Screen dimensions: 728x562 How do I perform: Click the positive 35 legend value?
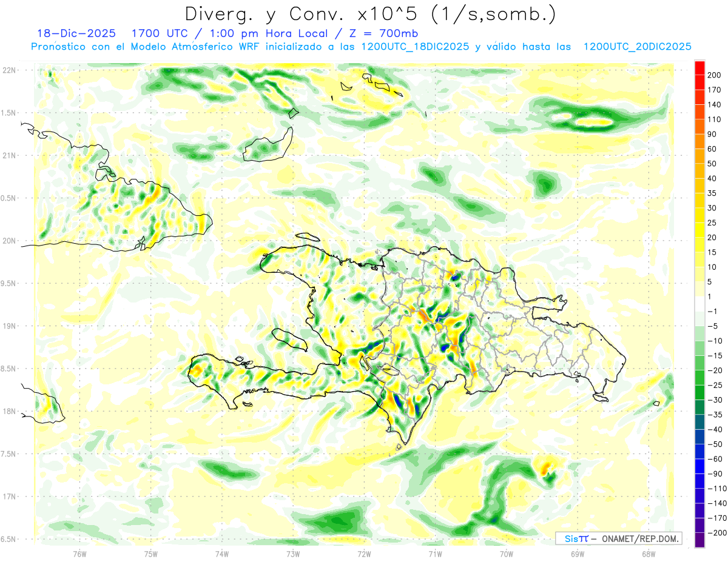(x=712, y=193)
